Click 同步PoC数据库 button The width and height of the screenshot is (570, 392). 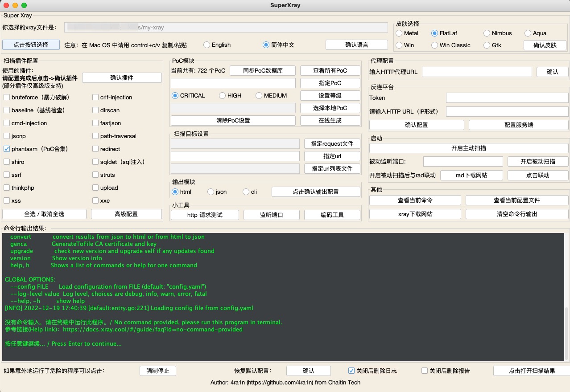(x=263, y=70)
